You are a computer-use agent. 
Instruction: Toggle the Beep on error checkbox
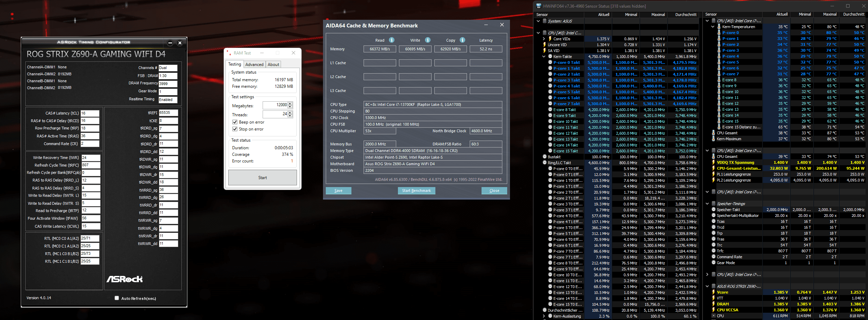tap(235, 122)
